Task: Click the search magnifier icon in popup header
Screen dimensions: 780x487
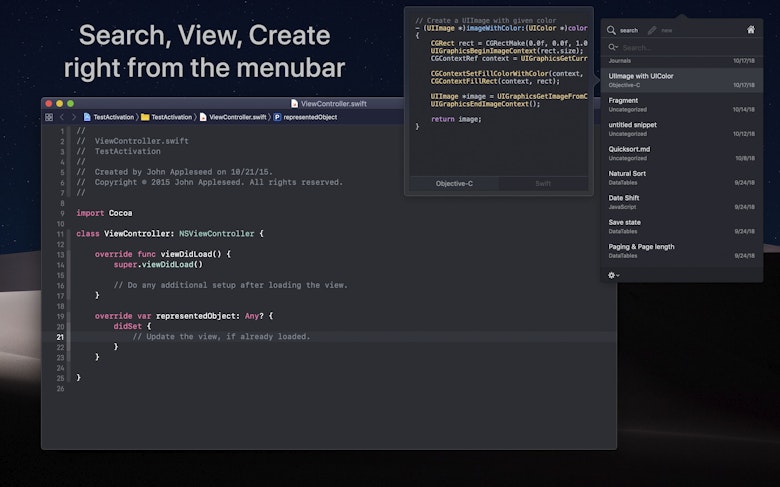Action: [611, 30]
